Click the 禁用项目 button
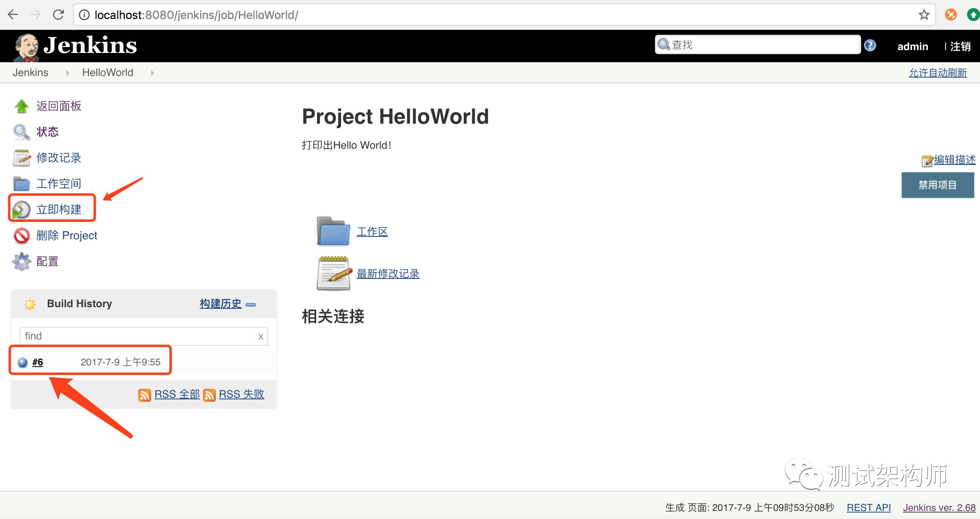 click(938, 185)
